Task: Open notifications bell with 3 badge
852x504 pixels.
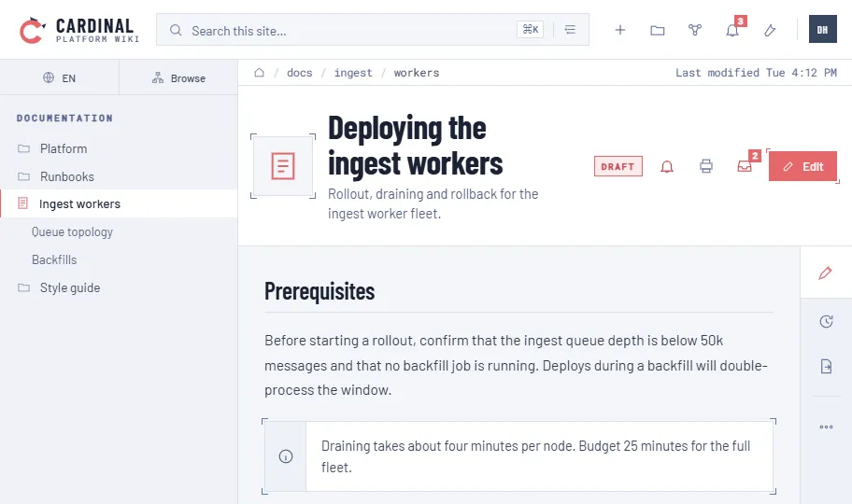Action: pos(733,29)
